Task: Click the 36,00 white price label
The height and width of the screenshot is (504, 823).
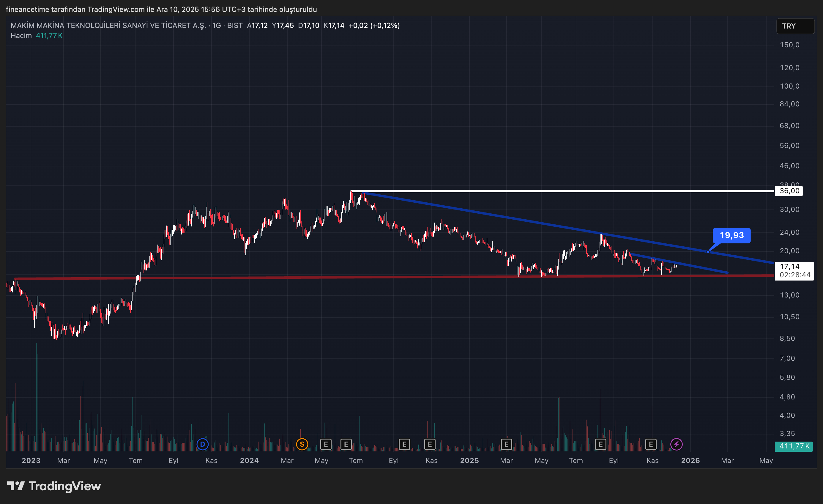Action: pos(789,191)
